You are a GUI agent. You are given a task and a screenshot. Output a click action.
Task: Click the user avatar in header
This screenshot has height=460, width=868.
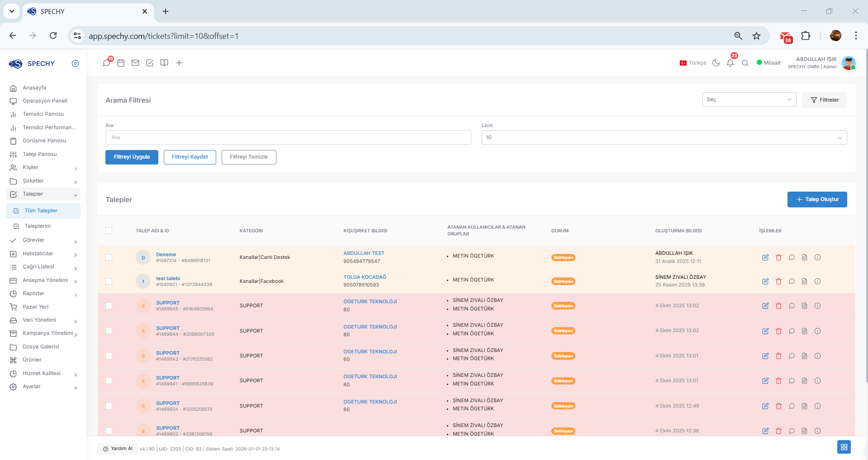pos(849,63)
